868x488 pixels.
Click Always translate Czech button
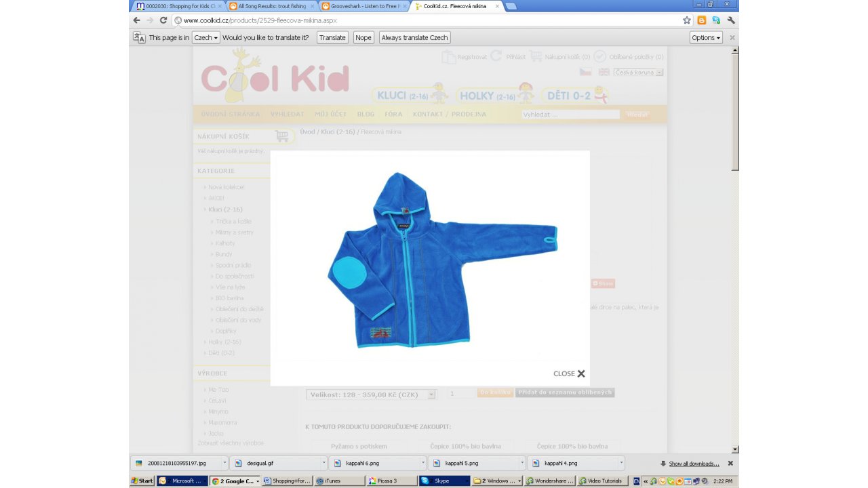pyautogui.click(x=414, y=38)
